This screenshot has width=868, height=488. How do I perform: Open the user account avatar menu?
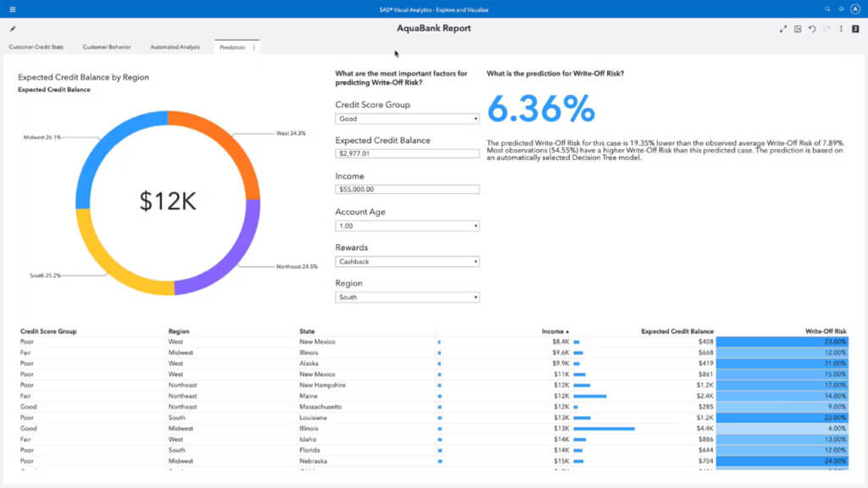click(x=855, y=9)
